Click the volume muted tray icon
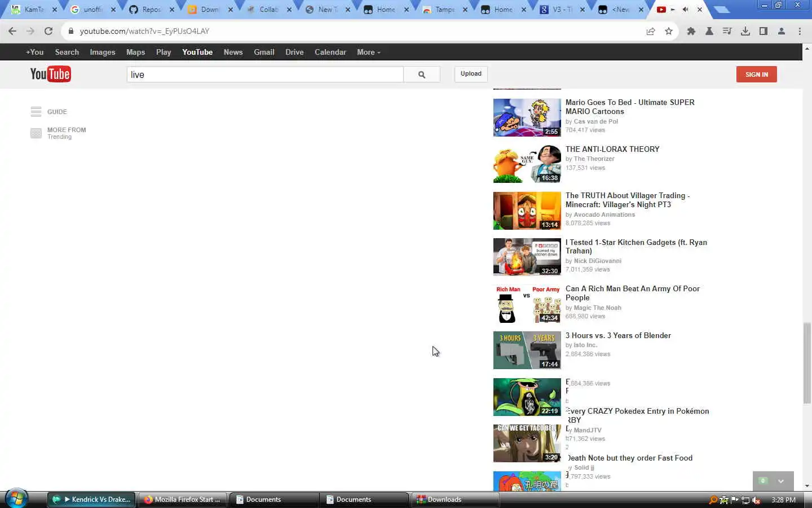 [756, 500]
